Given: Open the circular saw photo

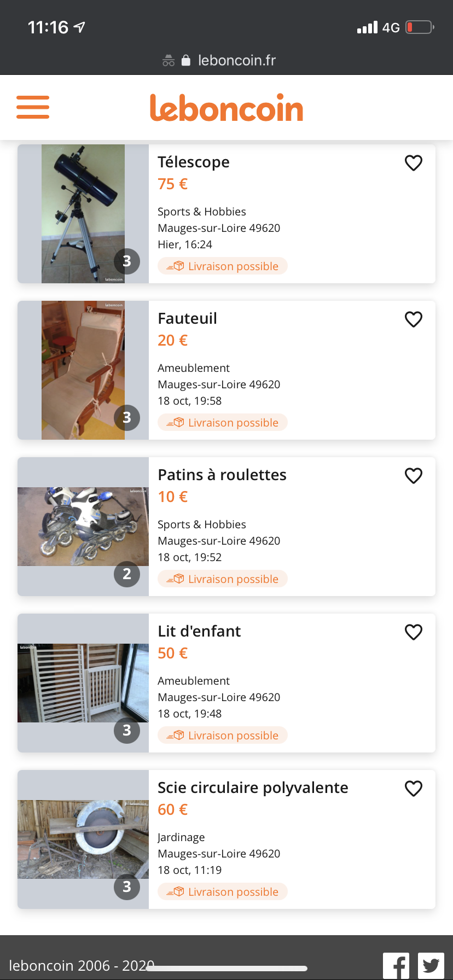Looking at the screenshot, I should (x=83, y=839).
